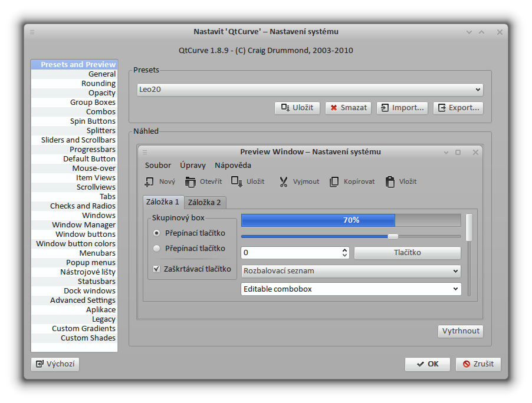This screenshot has height=403, width=532.
Task: Click the Import... button
Action: [x=402, y=108]
